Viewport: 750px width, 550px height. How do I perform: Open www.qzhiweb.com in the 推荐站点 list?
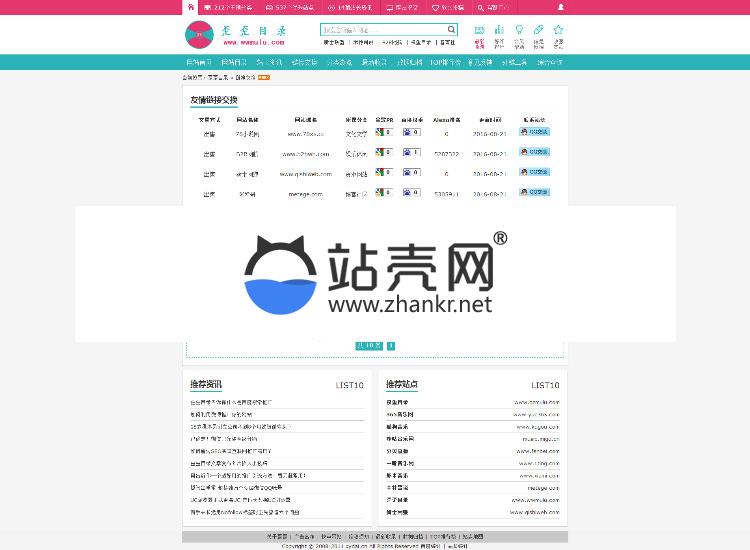click(535, 512)
